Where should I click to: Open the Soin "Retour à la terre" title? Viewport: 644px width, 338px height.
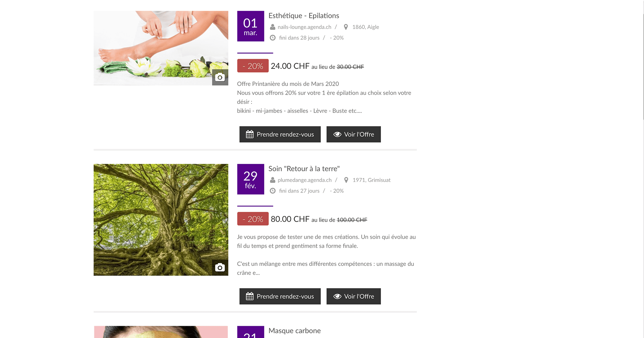[304, 169]
